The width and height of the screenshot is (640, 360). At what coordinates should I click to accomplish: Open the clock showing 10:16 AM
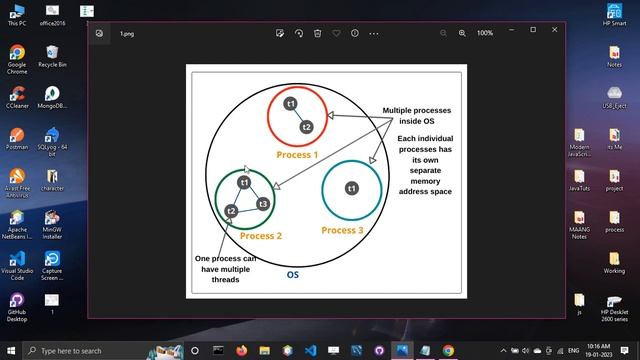coord(598,351)
